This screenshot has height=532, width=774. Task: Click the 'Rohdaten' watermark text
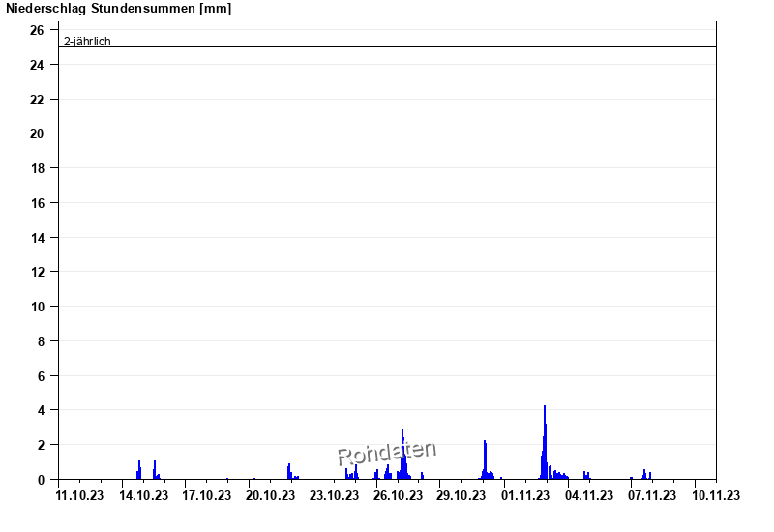(x=386, y=452)
